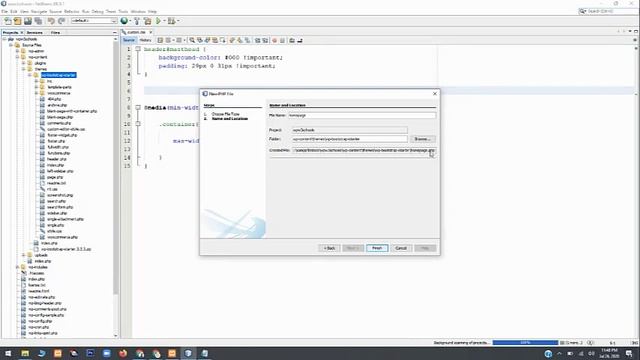The height and width of the screenshot is (360, 640).
Task: Select the 404.php file in tree
Action: (54, 99)
